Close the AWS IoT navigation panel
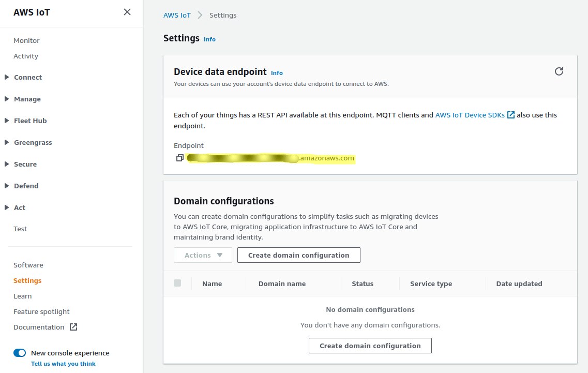This screenshot has height=373, width=588. (127, 12)
